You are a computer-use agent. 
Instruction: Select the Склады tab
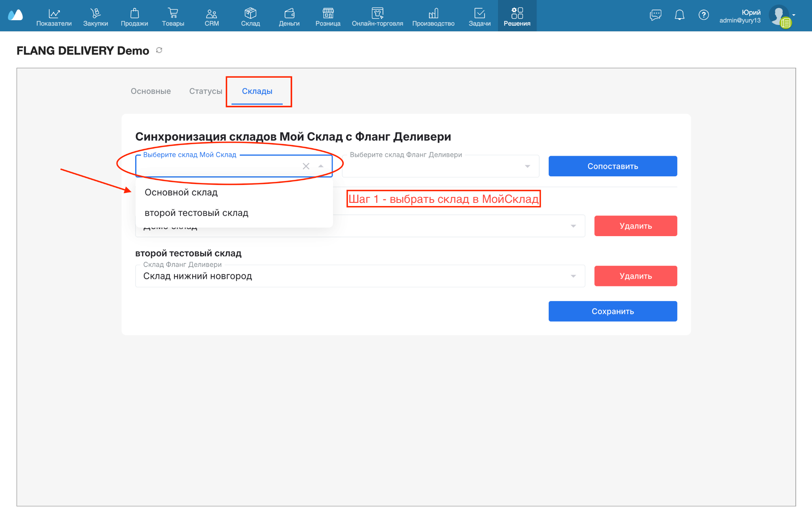pyautogui.click(x=257, y=91)
